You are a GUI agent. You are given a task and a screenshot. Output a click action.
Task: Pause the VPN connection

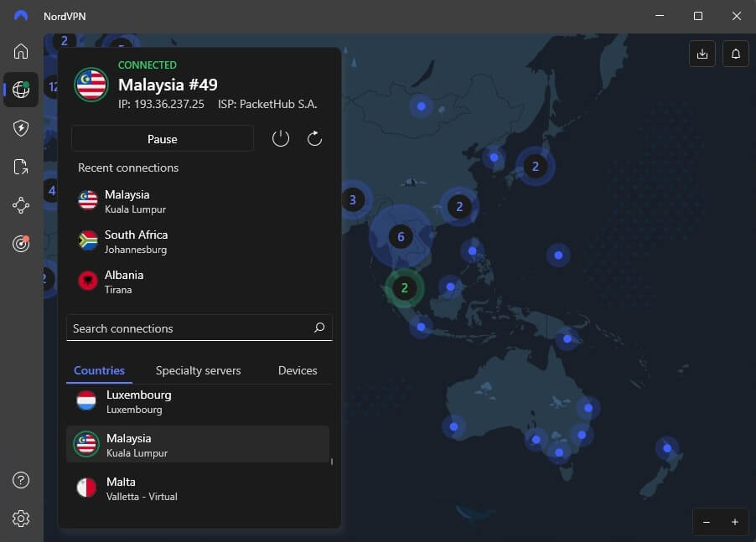point(163,139)
